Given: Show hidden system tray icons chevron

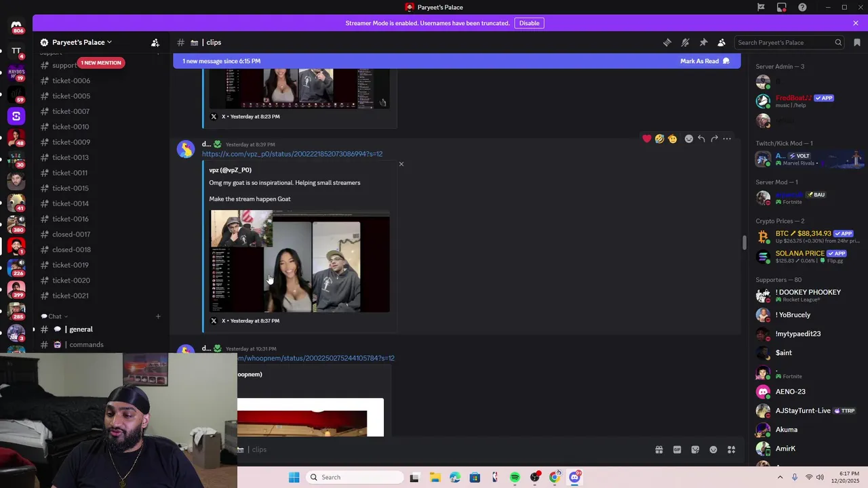Looking at the screenshot, I should (780, 477).
